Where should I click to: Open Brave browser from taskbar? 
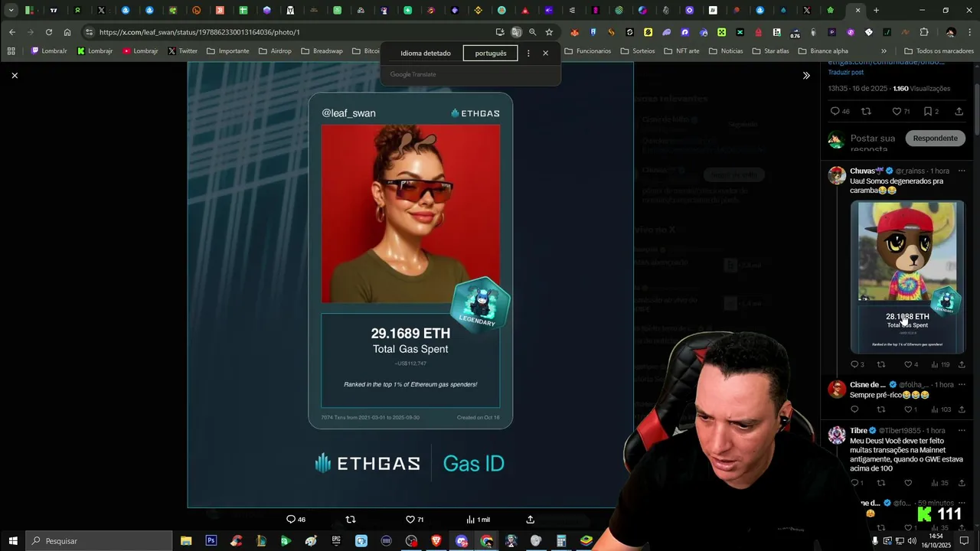436,541
